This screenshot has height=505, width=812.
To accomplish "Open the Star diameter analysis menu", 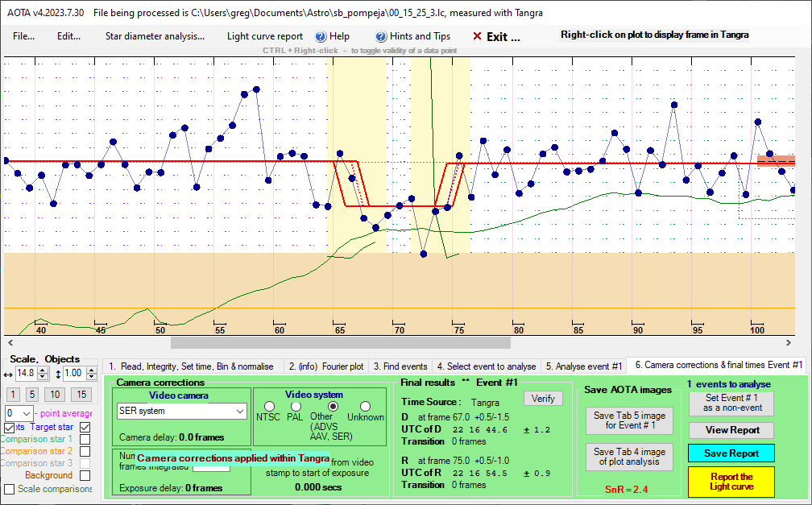I will [x=155, y=36].
